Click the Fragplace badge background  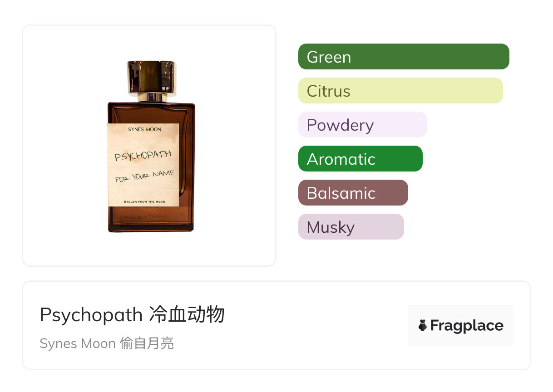click(x=461, y=325)
